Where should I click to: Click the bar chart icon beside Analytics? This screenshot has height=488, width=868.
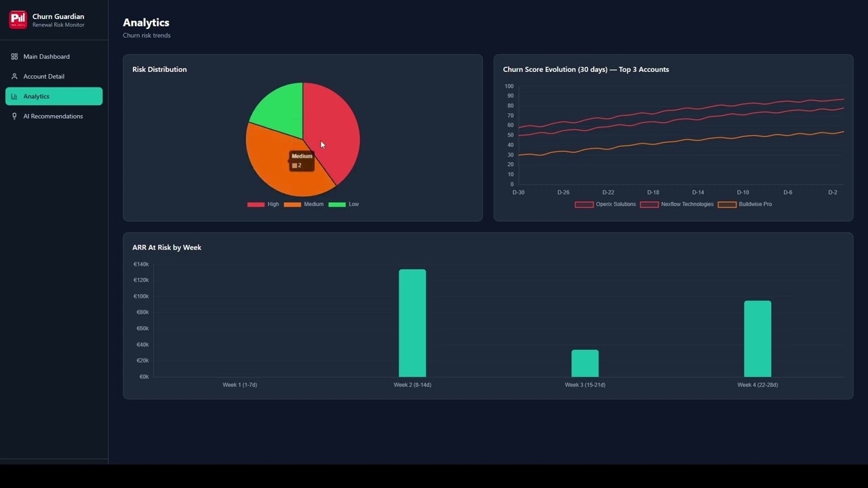[x=14, y=96]
